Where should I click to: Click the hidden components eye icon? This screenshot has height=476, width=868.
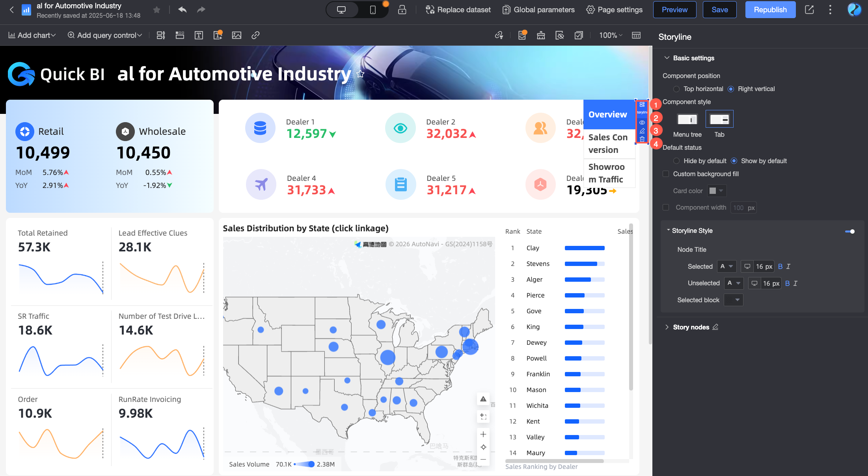click(x=560, y=35)
